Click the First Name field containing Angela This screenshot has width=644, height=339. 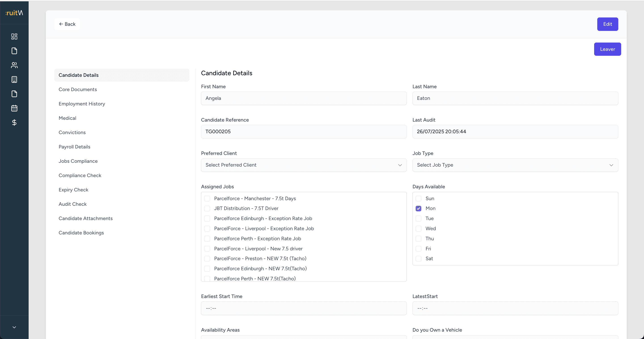click(304, 98)
